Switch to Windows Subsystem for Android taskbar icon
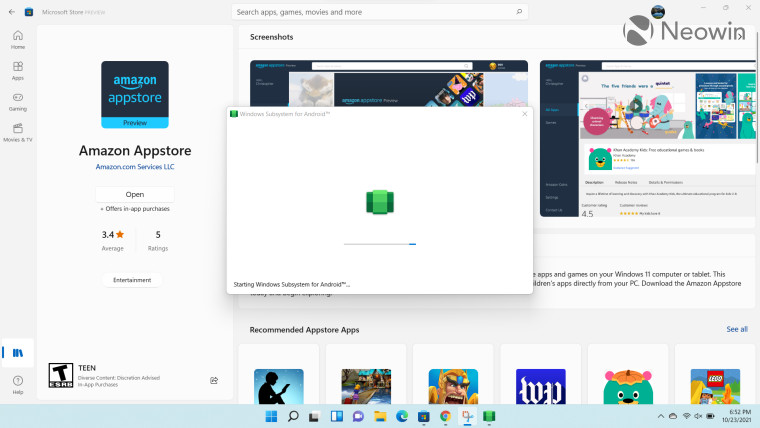The height and width of the screenshot is (428, 760). coord(489,416)
